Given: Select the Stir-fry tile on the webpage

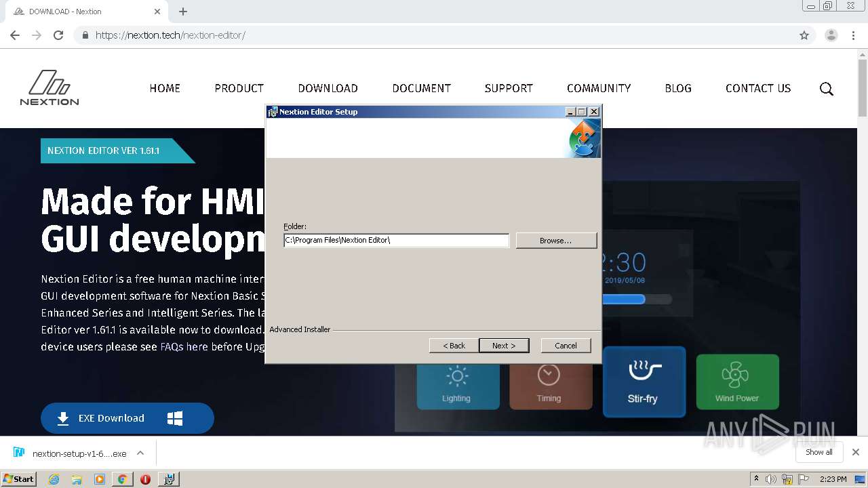Looking at the screenshot, I should point(644,382).
